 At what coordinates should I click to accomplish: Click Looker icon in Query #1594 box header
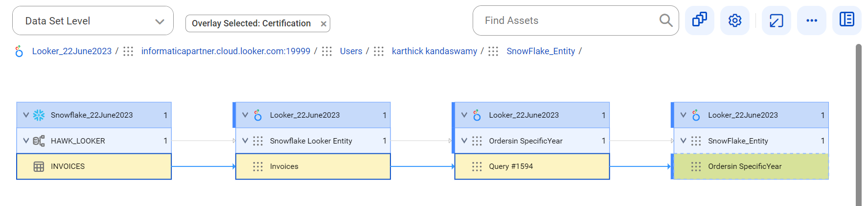coord(477,115)
